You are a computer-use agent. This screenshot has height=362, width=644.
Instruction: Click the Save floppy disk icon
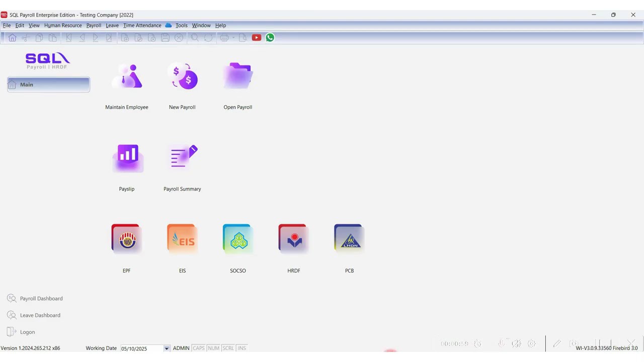point(165,38)
